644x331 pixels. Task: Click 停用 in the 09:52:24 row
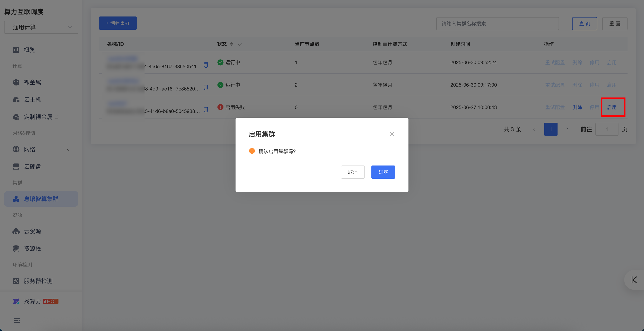[595, 62]
